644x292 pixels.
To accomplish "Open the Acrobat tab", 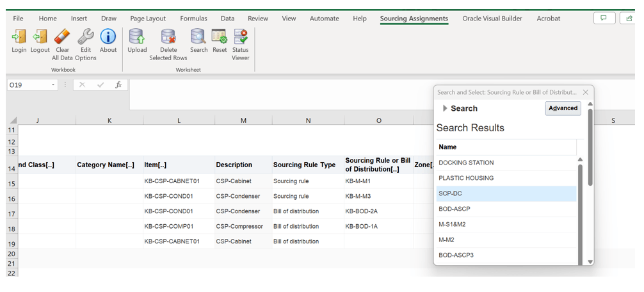I will 549,19.
